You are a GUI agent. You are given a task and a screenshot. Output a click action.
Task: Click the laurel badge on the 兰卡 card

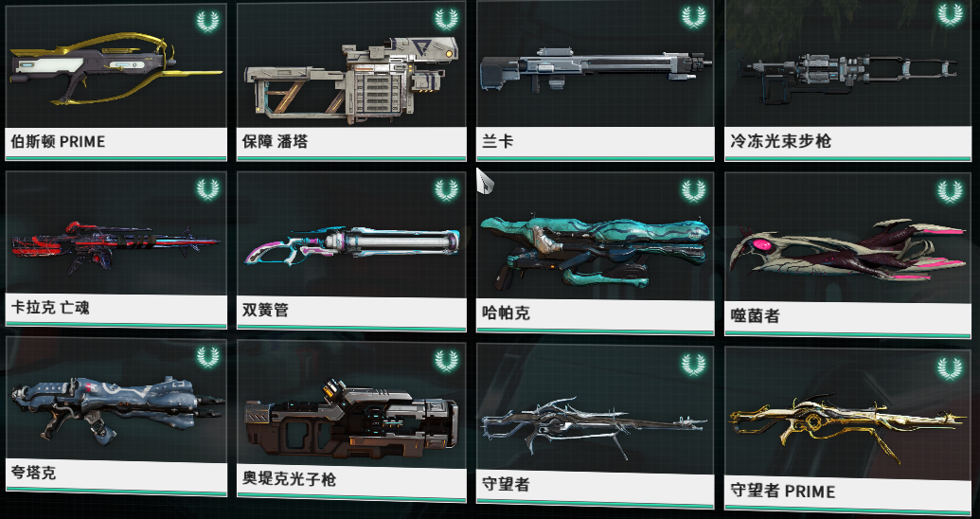click(693, 17)
